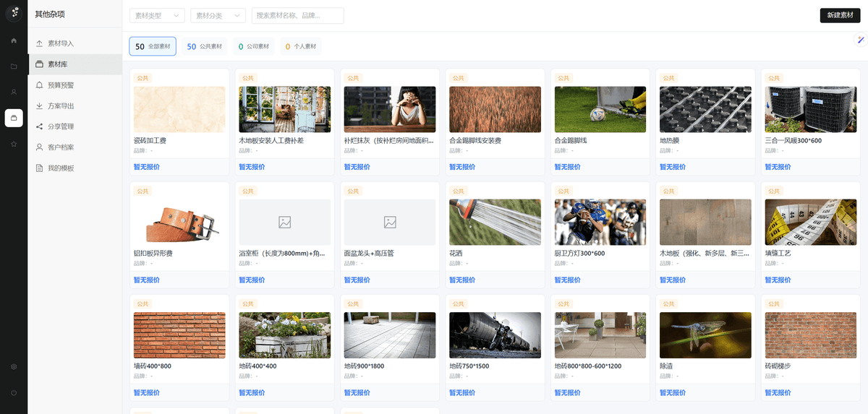Go to 预算预警 menu item

click(x=61, y=85)
